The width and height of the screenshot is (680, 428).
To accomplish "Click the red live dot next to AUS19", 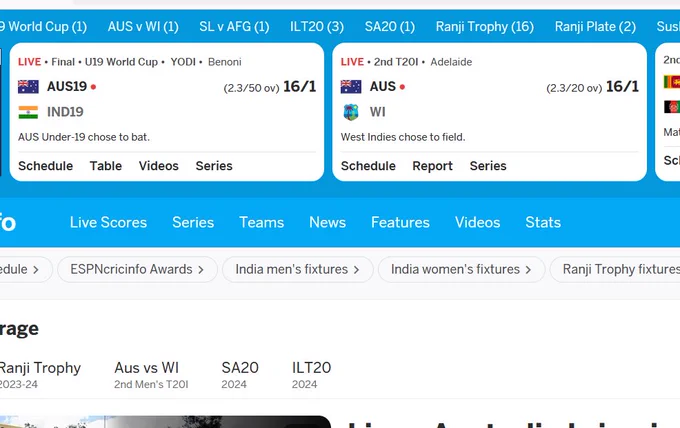I will 93,87.
